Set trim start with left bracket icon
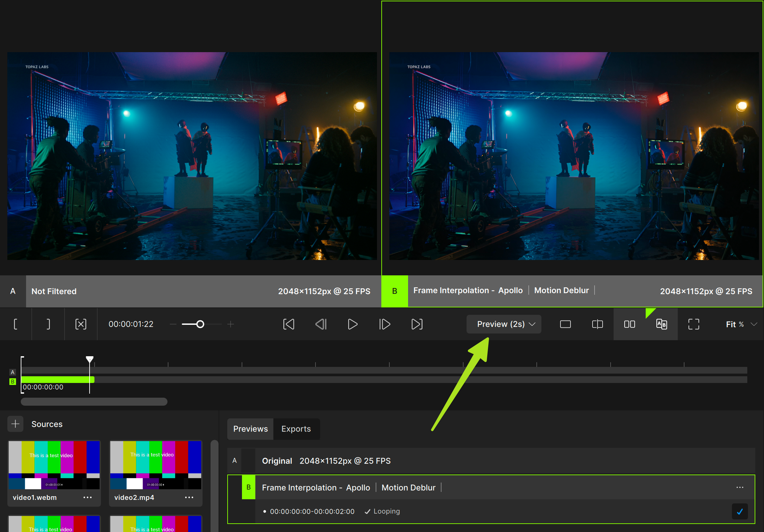764x532 pixels. point(15,324)
